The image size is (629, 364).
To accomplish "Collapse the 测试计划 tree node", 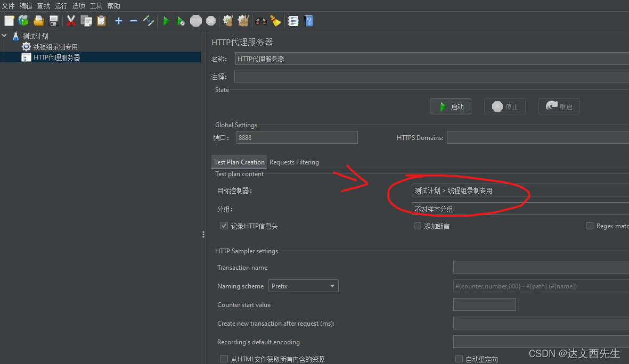I will [4, 36].
